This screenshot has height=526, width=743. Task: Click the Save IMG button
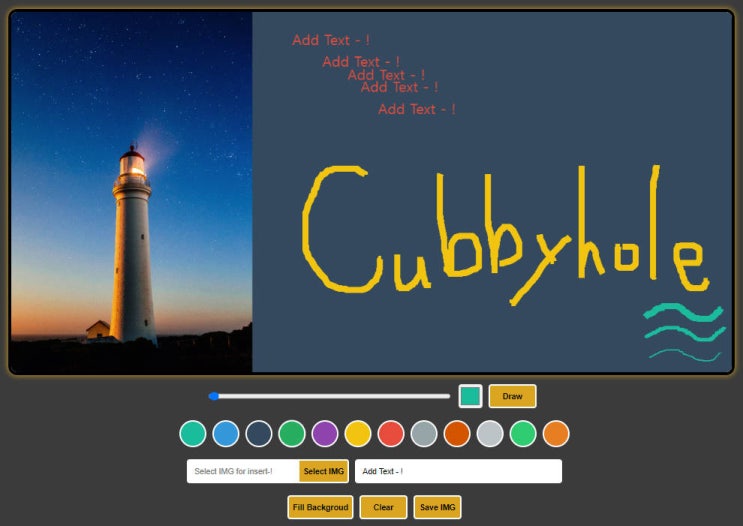coord(437,507)
